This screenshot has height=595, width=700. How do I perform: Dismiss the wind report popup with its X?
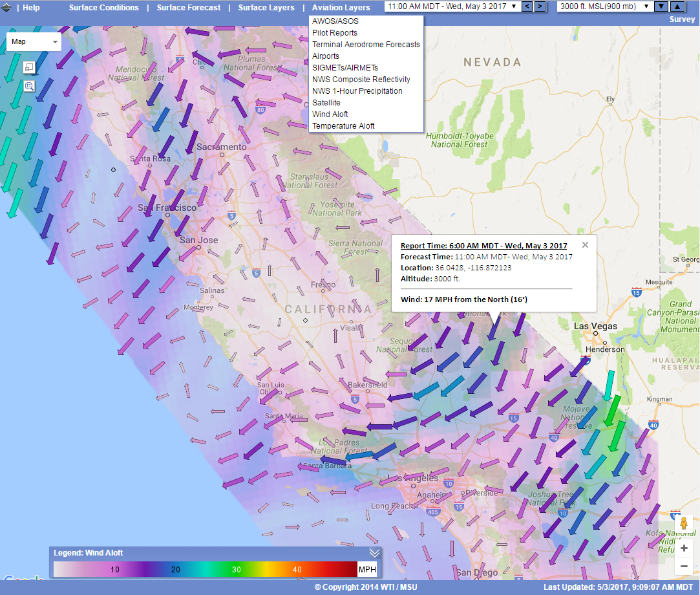click(585, 244)
